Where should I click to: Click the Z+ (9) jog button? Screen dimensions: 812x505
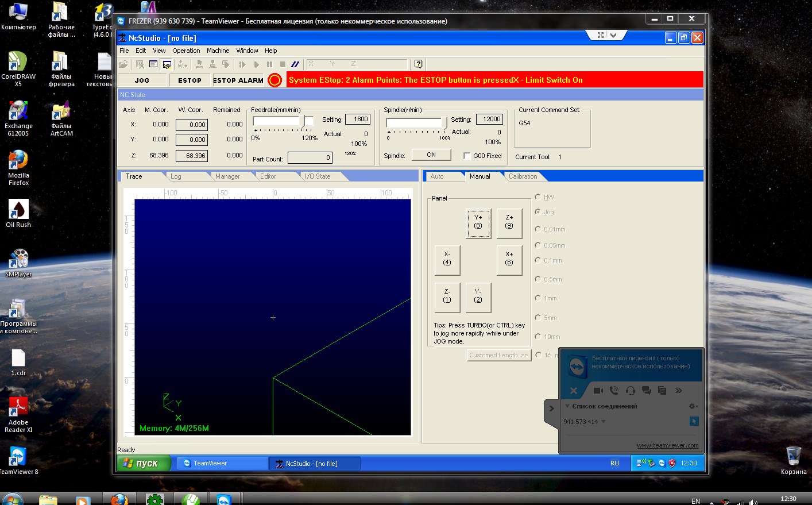509,223
